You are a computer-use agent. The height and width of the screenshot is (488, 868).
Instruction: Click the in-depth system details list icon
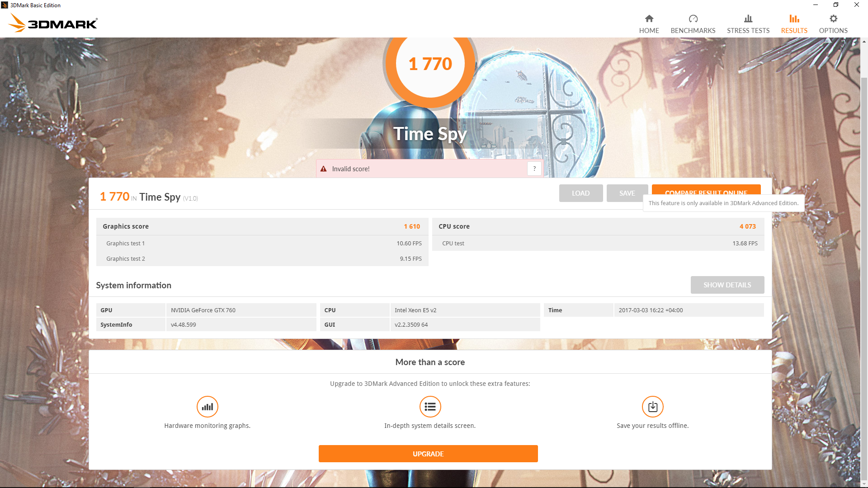[430, 407]
